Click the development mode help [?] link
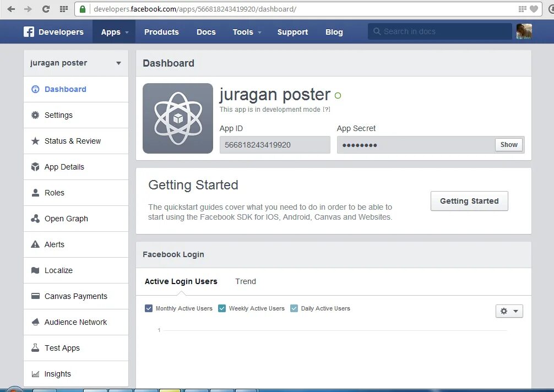 [x=327, y=110]
